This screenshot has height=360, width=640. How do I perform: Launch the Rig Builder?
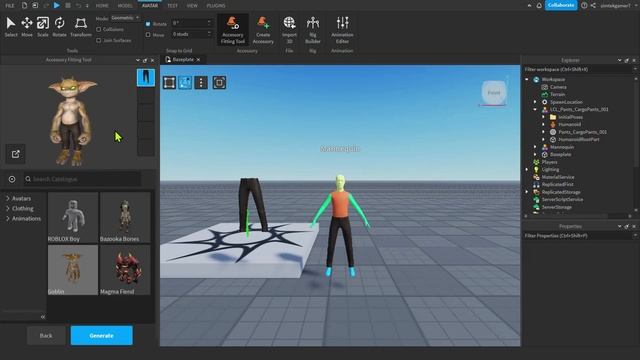(x=313, y=30)
